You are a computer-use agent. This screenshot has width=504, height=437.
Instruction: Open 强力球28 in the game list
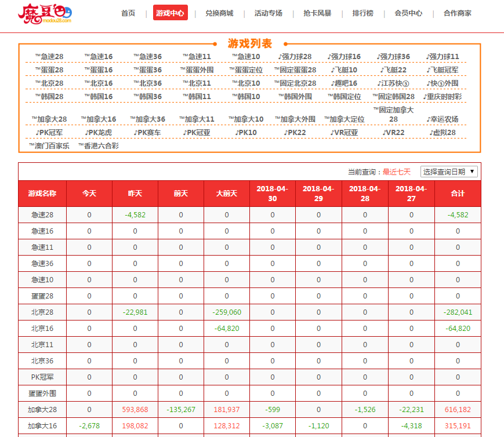(x=295, y=57)
